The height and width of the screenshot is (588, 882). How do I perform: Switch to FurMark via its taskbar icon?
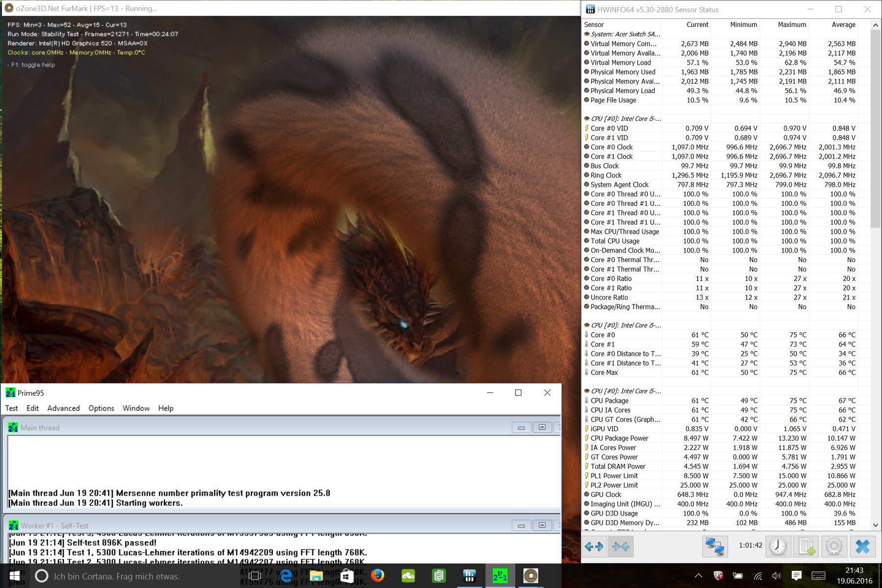[x=531, y=576]
